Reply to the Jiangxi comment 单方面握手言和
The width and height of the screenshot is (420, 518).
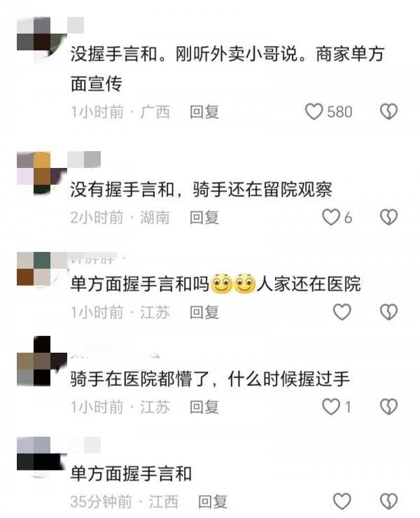pyautogui.click(x=213, y=502)
